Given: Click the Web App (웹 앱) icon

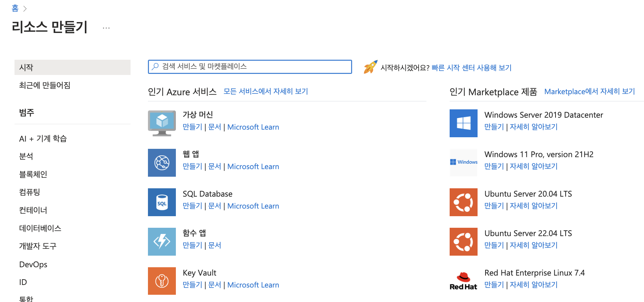Looking at the screenshot, I should [x=162, y=163].
